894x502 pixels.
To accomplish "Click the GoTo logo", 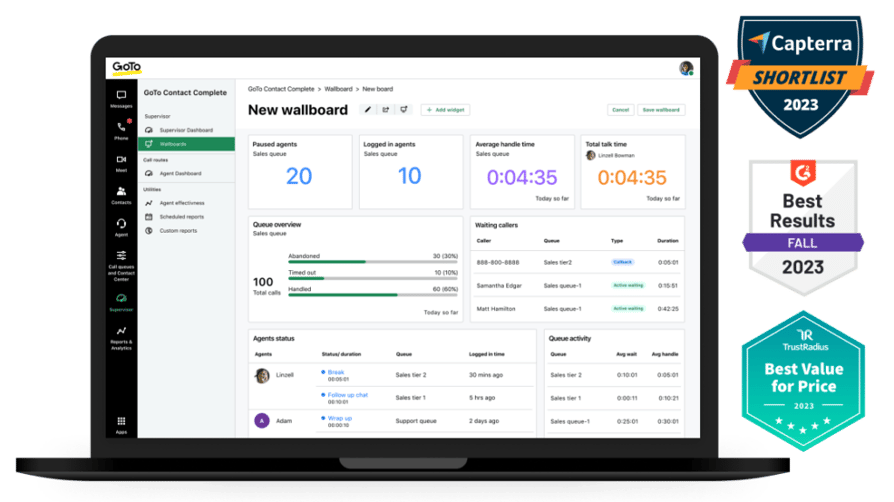I will tap(126, 67).
